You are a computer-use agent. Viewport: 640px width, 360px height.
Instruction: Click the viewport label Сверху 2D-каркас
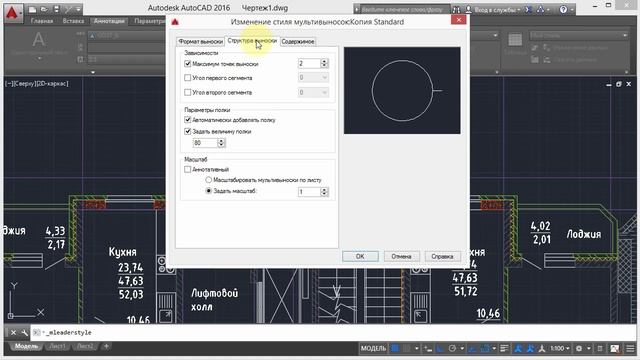tap(37, 84)
